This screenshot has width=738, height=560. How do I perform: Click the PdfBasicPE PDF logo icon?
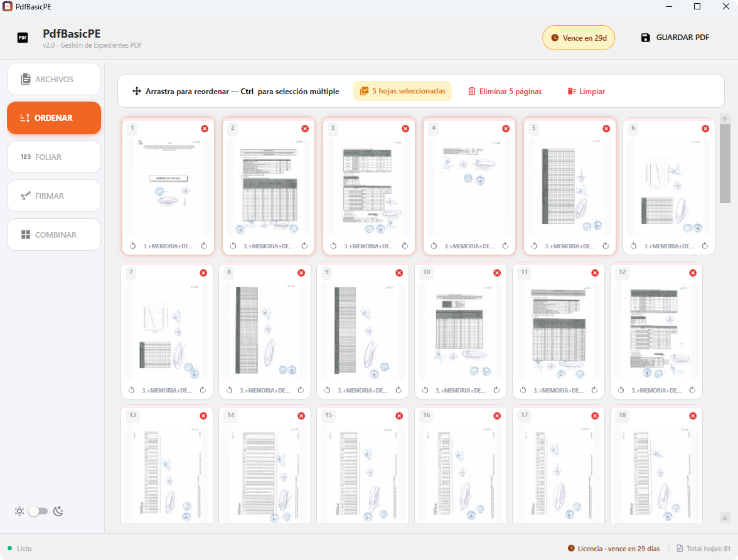click(23, 38)
